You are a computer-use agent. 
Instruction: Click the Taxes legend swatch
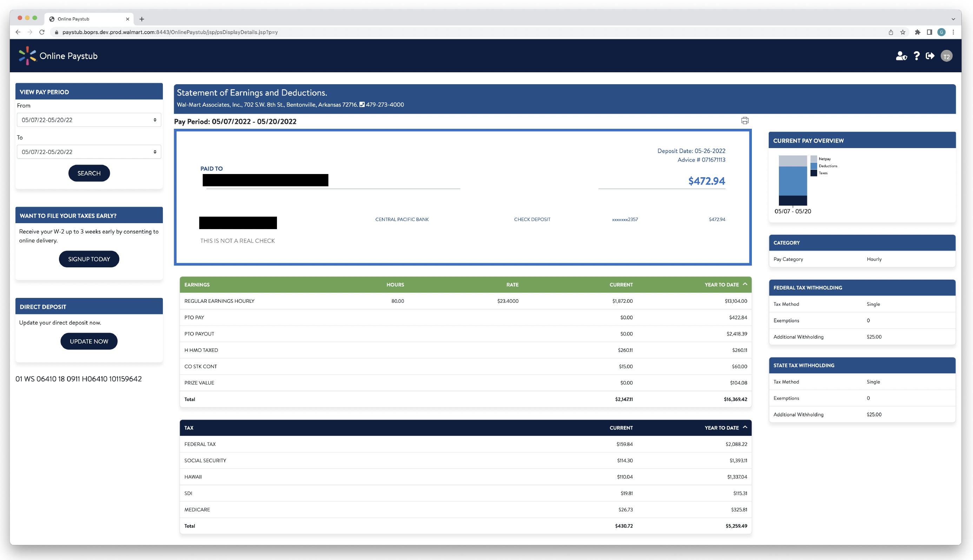click(813, 173)
